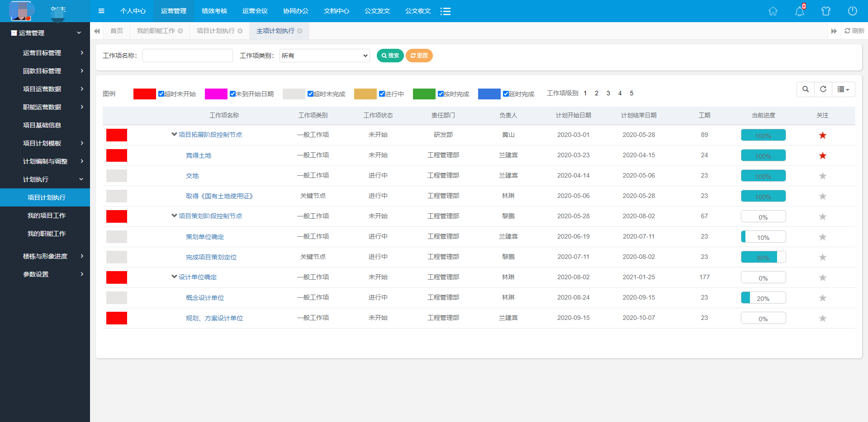Viewport: 868px width, 422px height.
Task: Toggle the hamburger sidebar menu icon
Action: coord(101,11)
